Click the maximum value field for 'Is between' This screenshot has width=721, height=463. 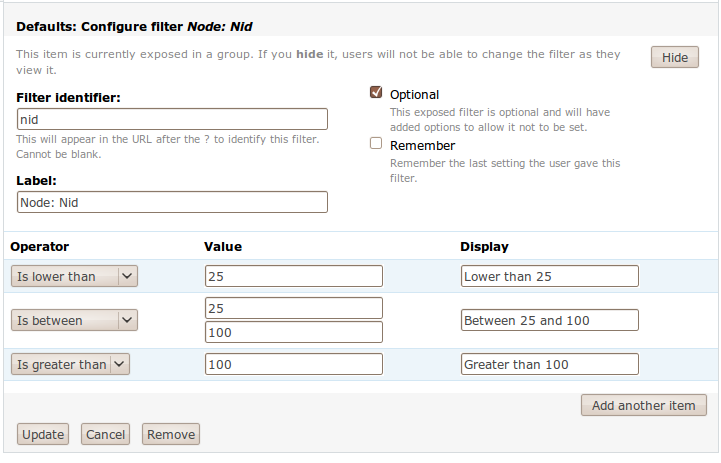click(x=293, y=332)
